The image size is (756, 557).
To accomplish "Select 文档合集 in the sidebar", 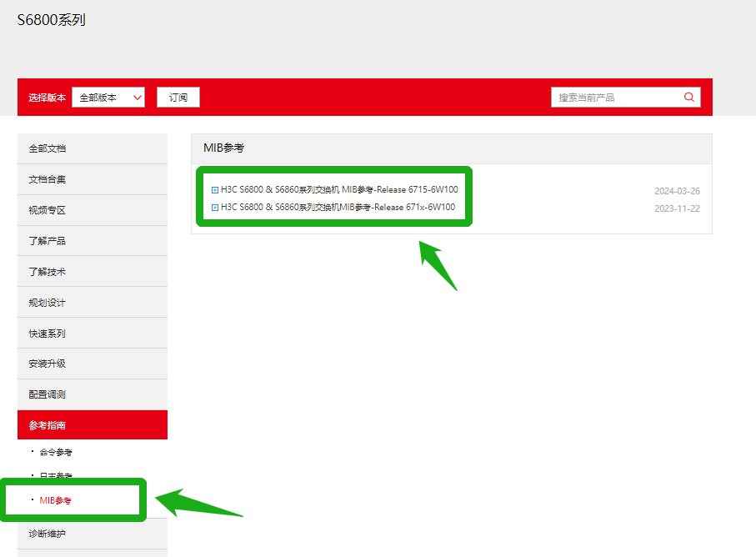I will 93,179.
